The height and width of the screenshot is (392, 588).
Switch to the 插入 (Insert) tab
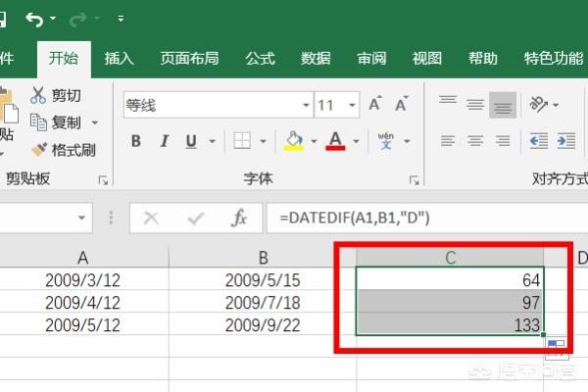[x=120, y=58]
